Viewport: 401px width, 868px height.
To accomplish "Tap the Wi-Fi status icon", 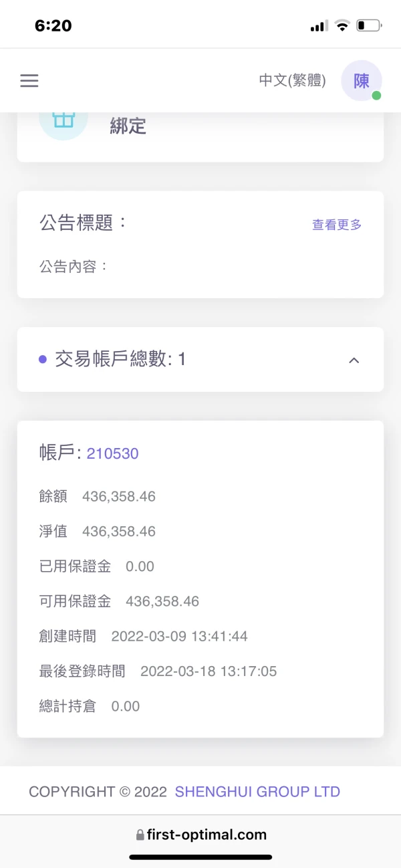I will [342, 26].
